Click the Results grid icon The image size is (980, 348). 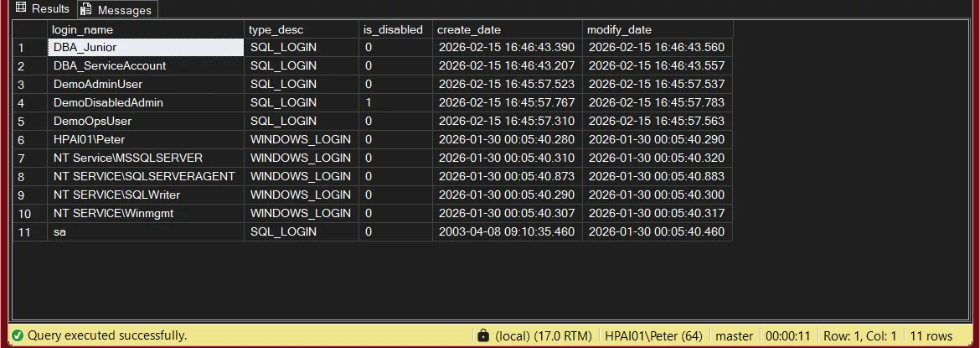point(21,8)
